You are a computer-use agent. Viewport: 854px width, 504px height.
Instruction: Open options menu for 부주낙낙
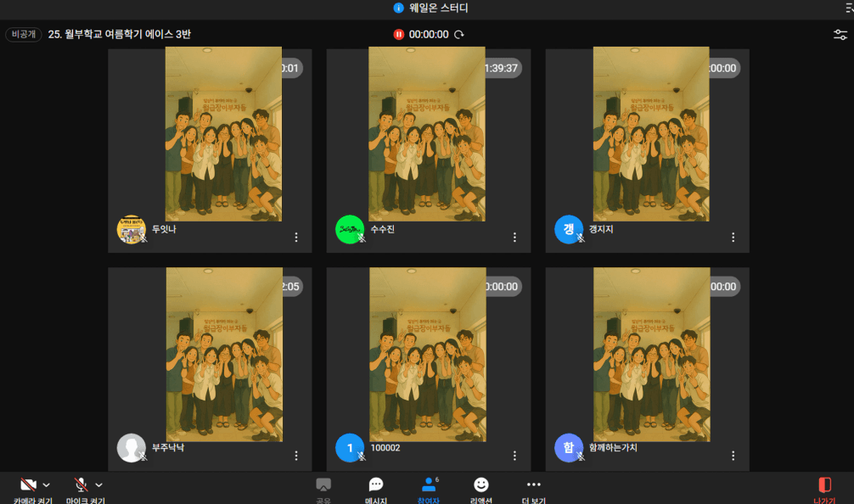tap(296, 456)
